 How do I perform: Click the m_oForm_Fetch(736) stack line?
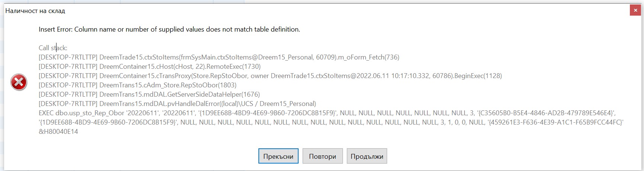[x=219, y=57]
